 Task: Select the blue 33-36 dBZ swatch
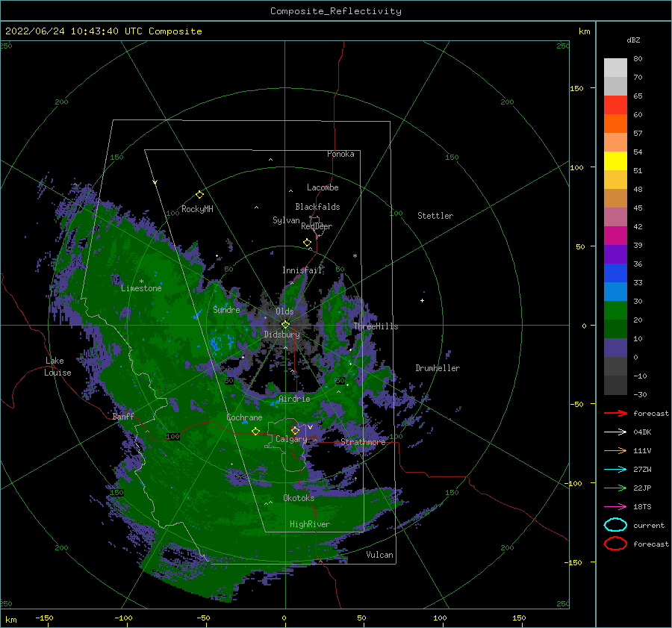point(615,273)
